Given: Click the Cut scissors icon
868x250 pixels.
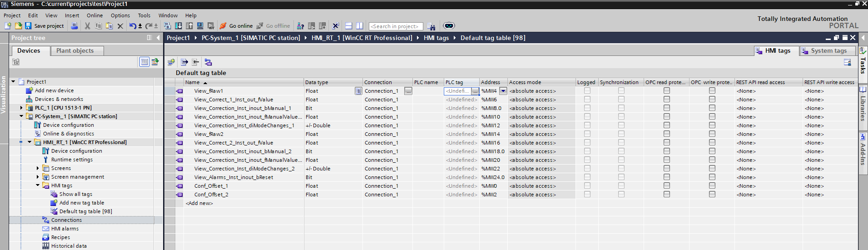Looking at the screenshot, I should coord(88,26).
